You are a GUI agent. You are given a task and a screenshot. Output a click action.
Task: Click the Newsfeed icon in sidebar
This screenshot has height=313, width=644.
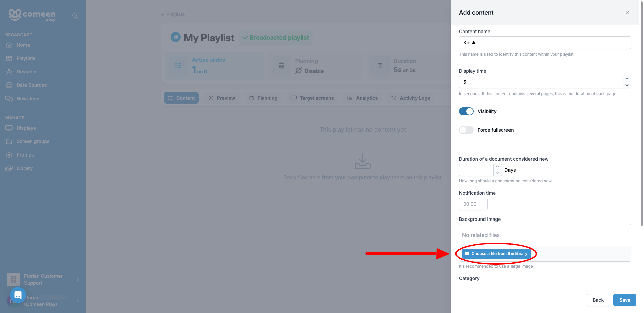(x=9, y=99)
